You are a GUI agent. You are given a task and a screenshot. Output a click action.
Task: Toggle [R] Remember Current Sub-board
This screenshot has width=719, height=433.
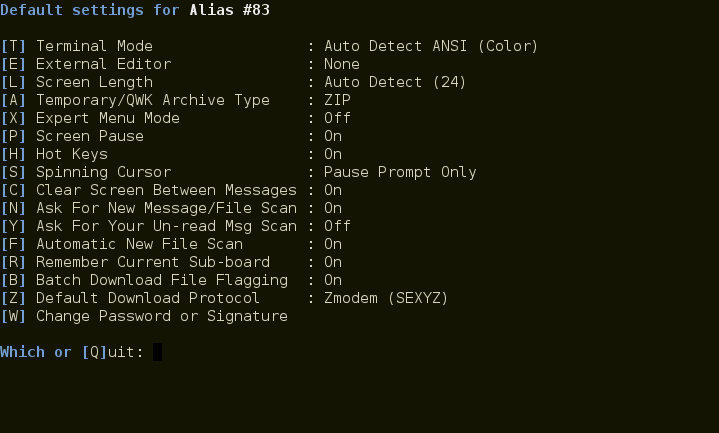click(x=171, y=262)
